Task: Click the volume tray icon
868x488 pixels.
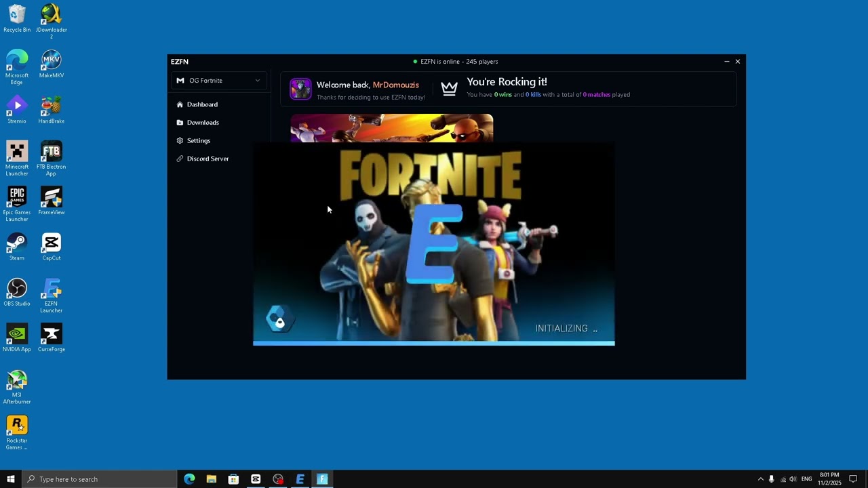Action: (x=793, y=479)
